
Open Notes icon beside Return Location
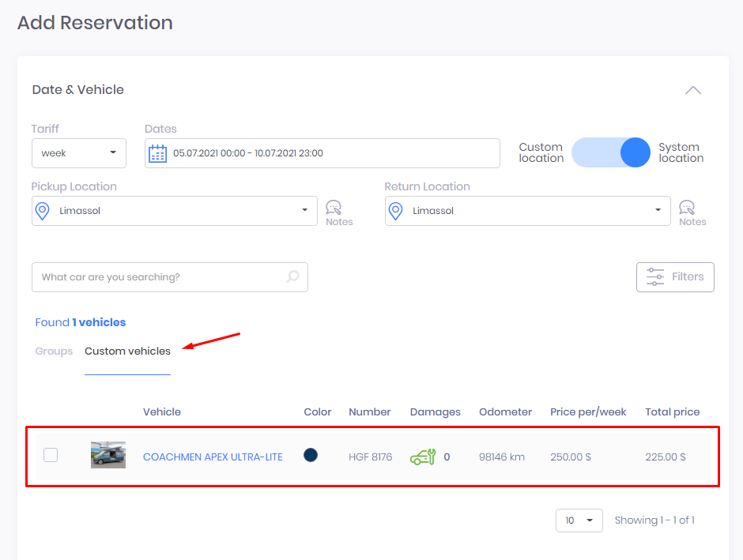click(x=687, y=208)
